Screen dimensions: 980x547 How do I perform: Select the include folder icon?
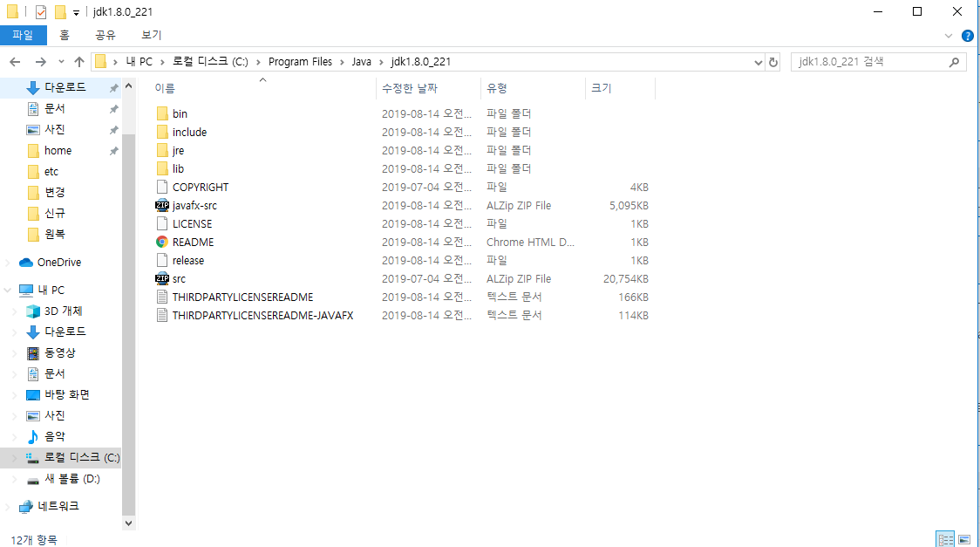pyautogui.click(x=162, y=132)
